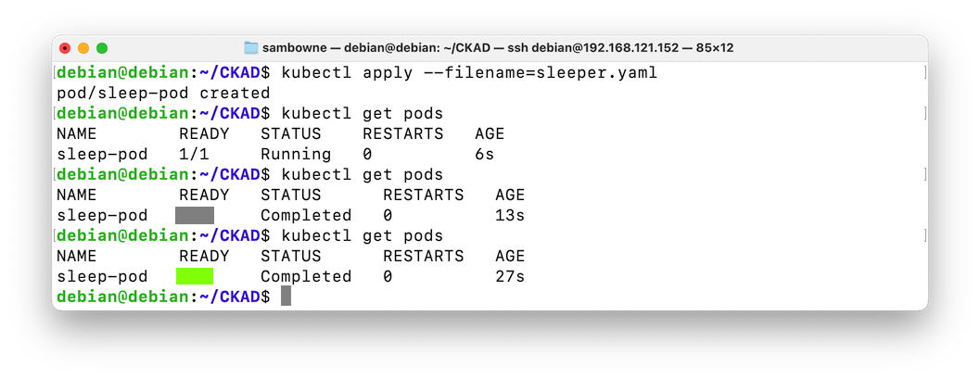Screen dimensions: 980x379
Task: Click the first RESTARTS column header
Action: coord(402,133)
